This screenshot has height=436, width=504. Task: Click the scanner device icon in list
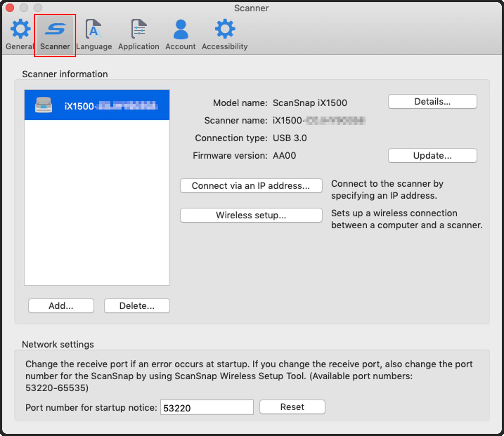[43, 105]
